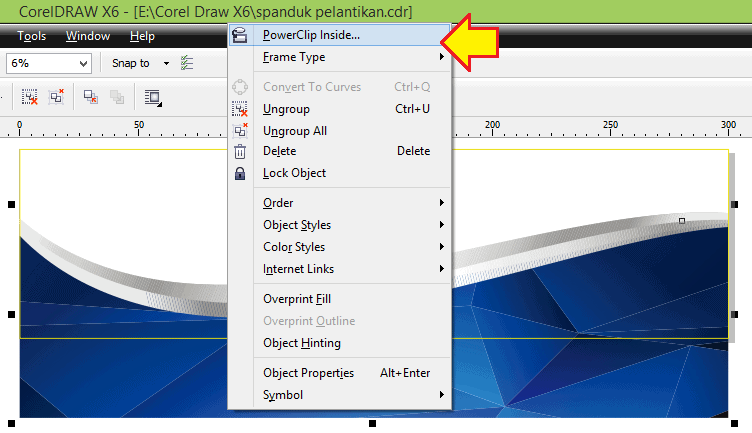This screenshot has height=433, width=752.
Task: Open the Help menu
Action: pos(142,36)
